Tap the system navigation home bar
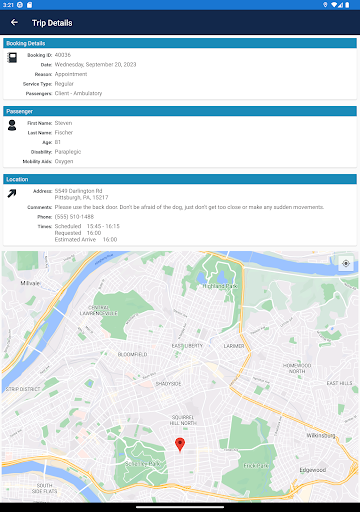The width and height of the screenshot is (360, 512). pyautogui.click(x=180, y=508)
